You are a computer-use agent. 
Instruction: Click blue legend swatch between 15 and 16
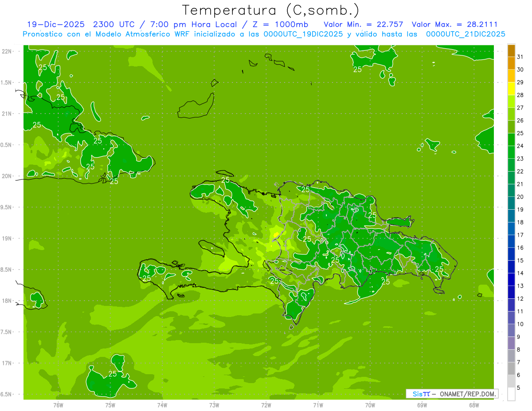click(x=511, y=254)
